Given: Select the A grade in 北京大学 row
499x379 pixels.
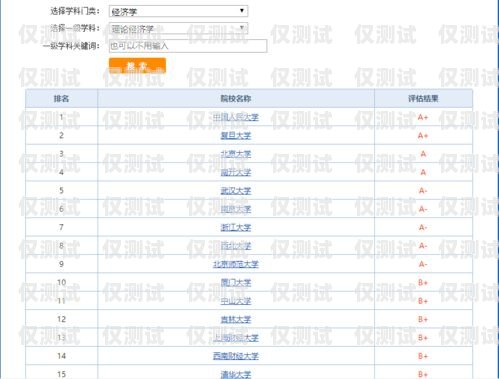Looking at the screenshot, I should (x=423, y=154).
